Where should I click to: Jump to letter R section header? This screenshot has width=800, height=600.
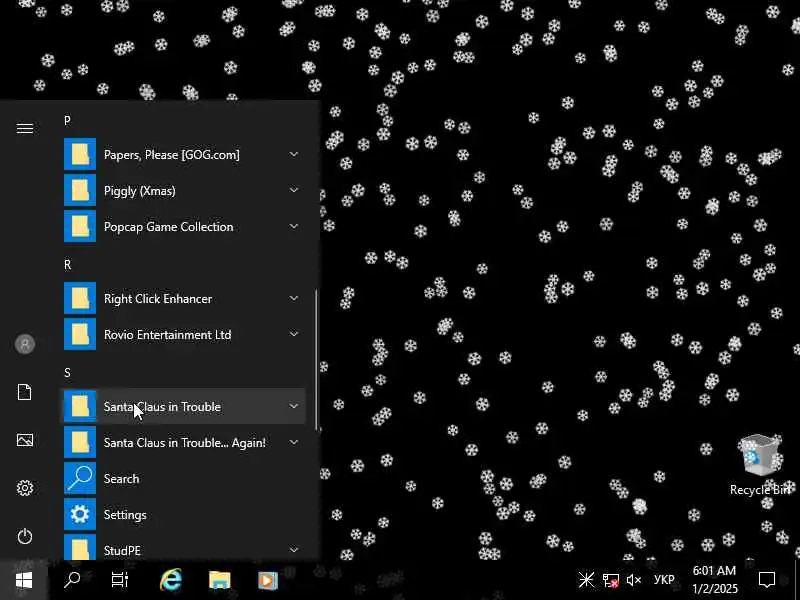click(x=67, y=265)
